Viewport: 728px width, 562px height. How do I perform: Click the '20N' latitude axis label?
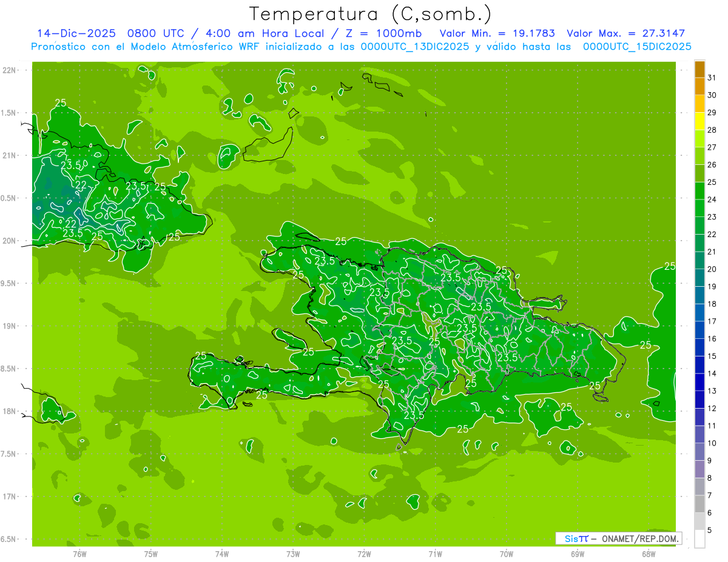(9, 241)
